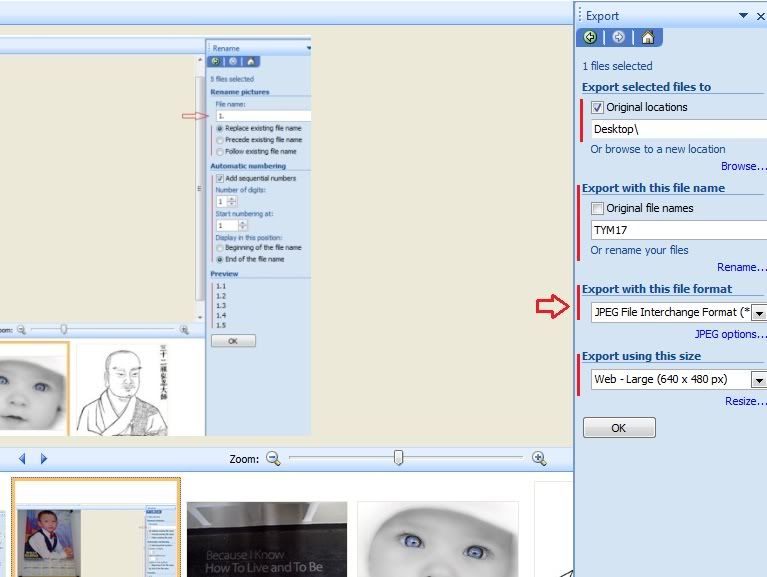The image size is (767, 577).
Task: Expand Web - Large size dropdown
Action: coord(759,379)
